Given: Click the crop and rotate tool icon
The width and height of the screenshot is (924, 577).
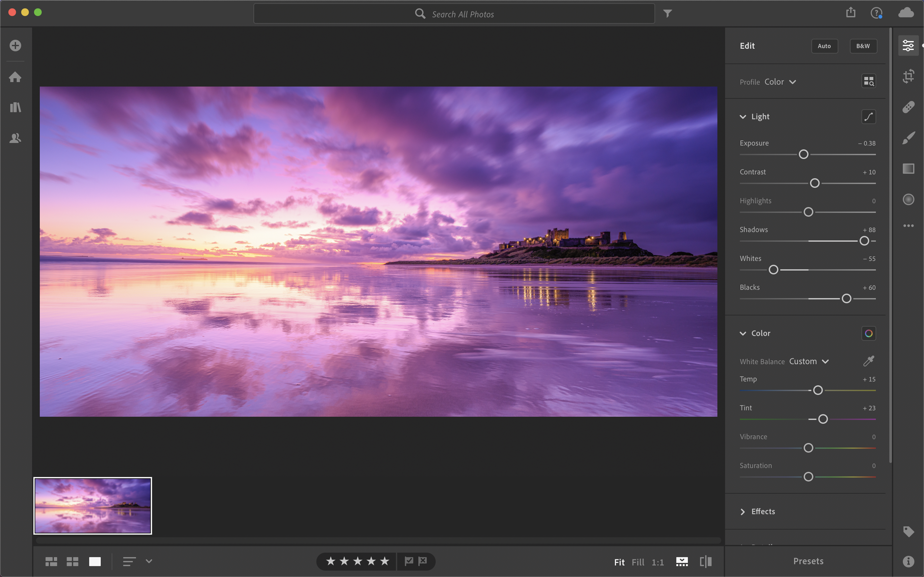Looking at the screenshot, I should tap(907, 76).
